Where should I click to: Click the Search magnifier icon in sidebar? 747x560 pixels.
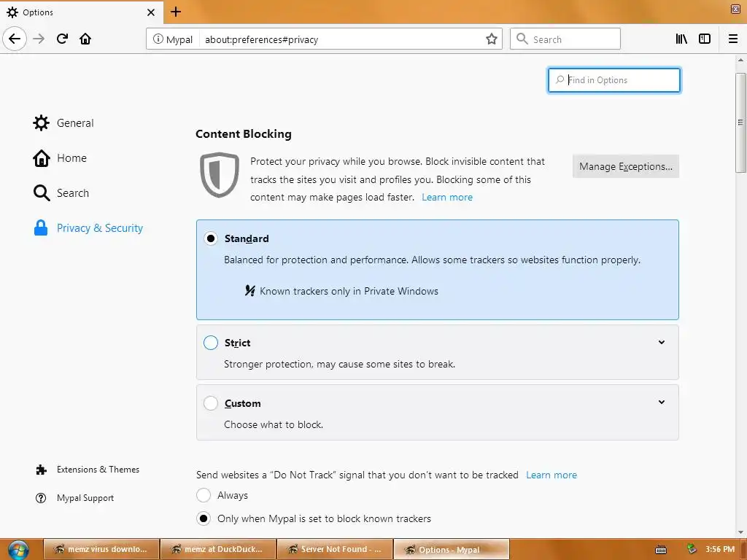click(42, 192)
